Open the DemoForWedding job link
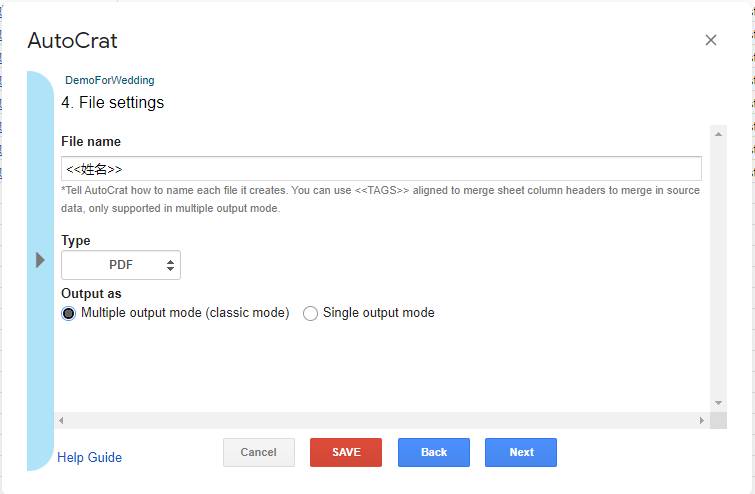 pos(110,80)
